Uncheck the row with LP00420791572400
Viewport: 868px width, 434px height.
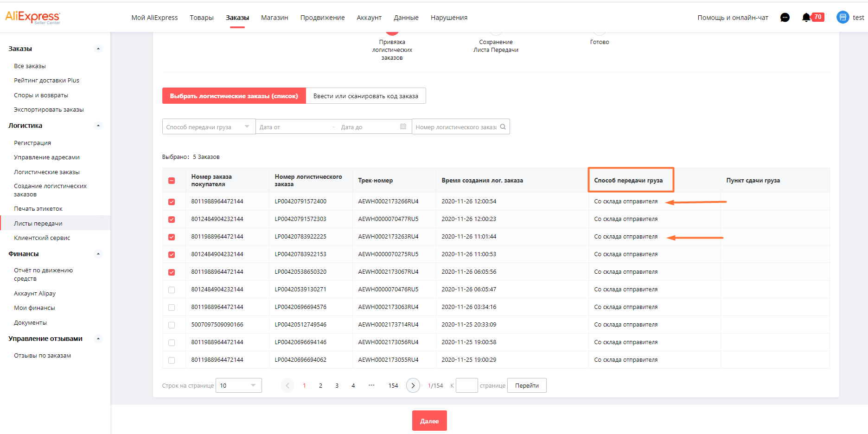(172, 201)
